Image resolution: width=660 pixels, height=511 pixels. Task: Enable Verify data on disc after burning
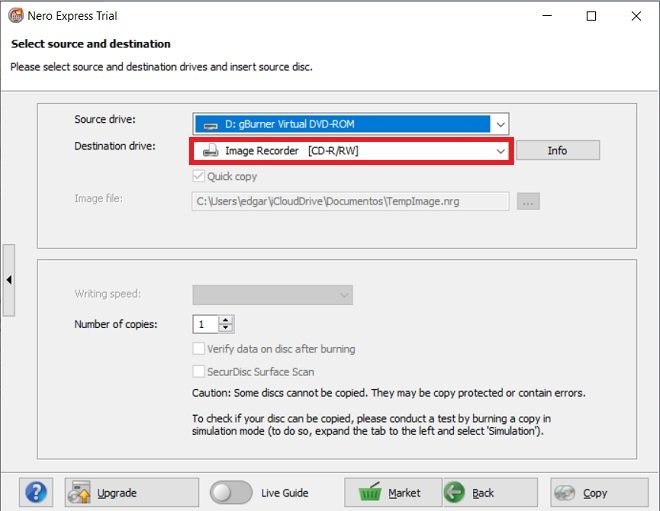(x=199, y=349)
